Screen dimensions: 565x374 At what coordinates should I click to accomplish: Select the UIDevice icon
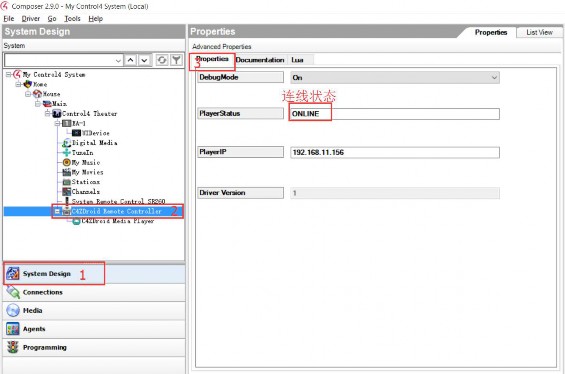76,133
